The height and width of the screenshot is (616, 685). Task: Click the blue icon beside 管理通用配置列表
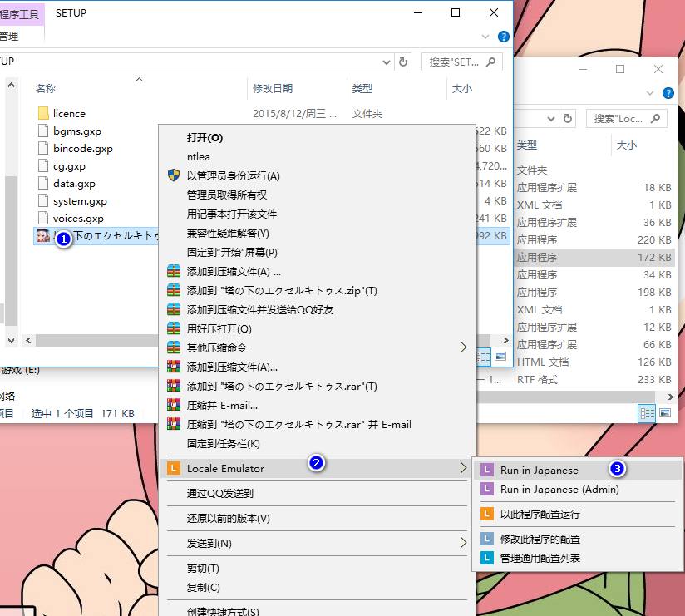[x=486, y=558]
